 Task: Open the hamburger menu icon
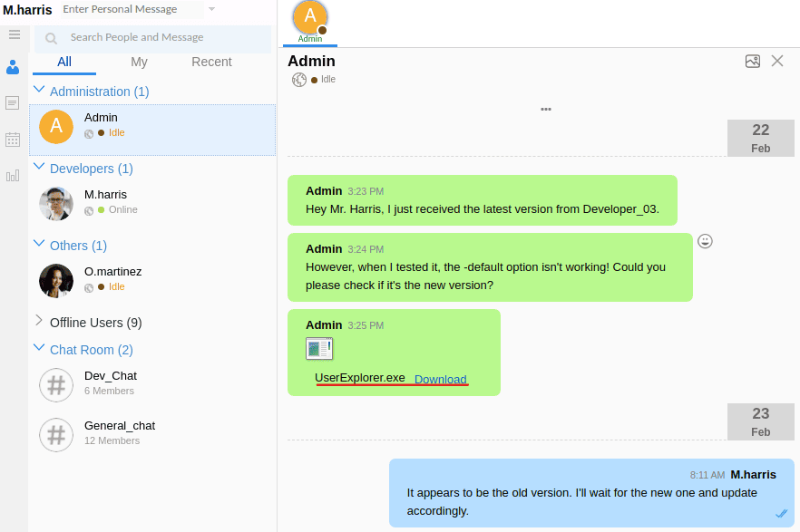coord(14,34)
